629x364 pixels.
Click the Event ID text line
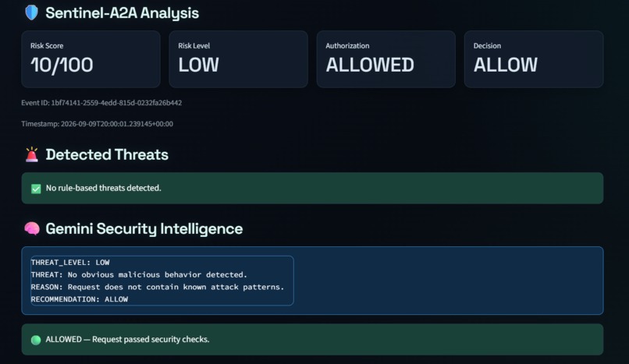pyautogui.click(x=101, y=103)
